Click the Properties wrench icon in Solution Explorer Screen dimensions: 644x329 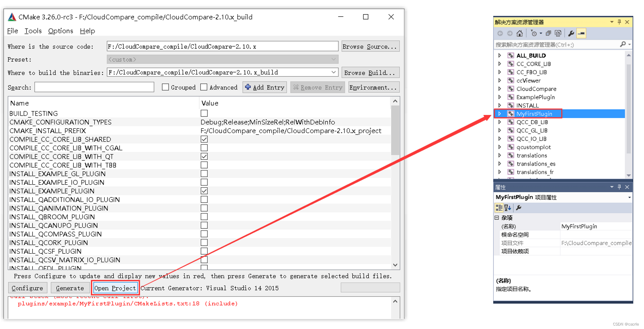[x=571, y=33]
